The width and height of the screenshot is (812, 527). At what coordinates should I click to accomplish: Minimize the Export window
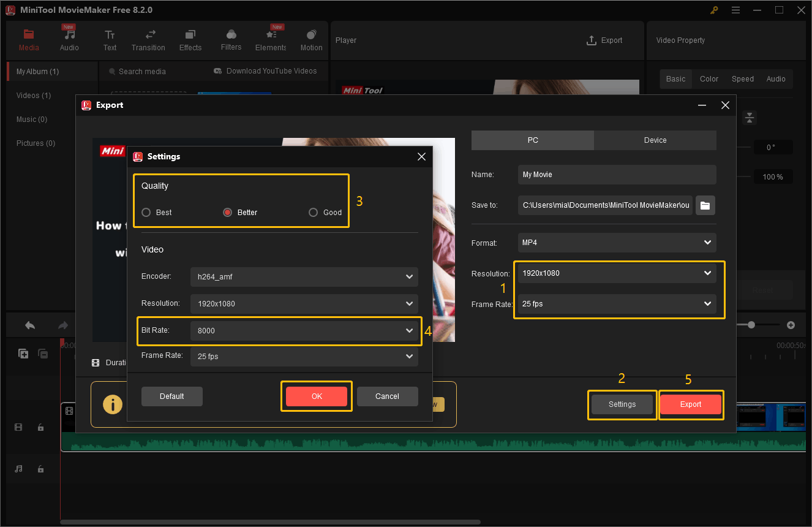(x=702, y=105)
